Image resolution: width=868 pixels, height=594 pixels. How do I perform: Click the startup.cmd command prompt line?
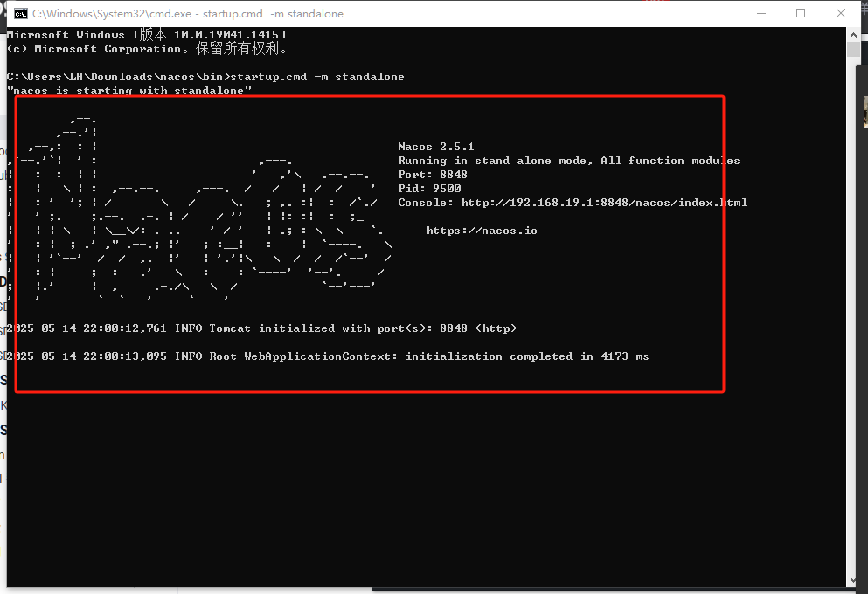click(205, 77)
